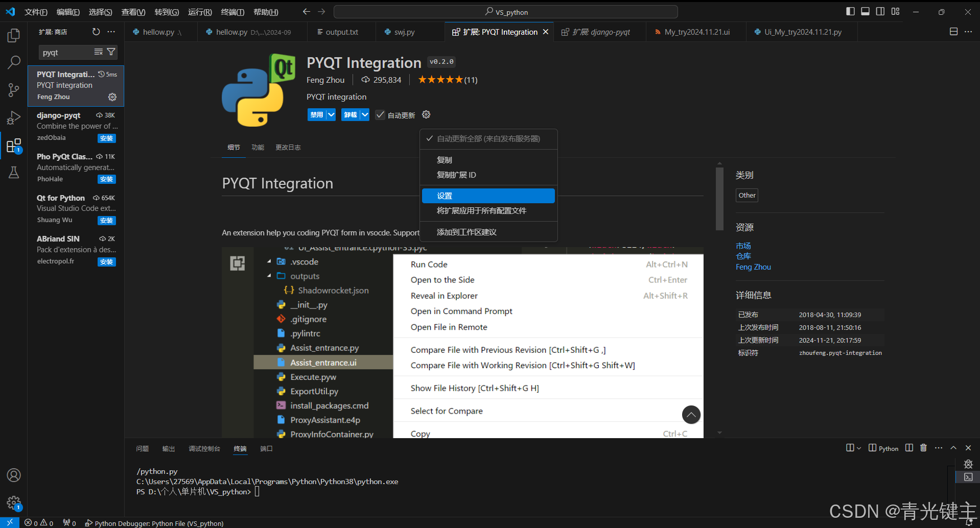The width and height of the screenshot is (980, 528).
Task: Click the refresh extensions icon
Action: pos(96,31)
